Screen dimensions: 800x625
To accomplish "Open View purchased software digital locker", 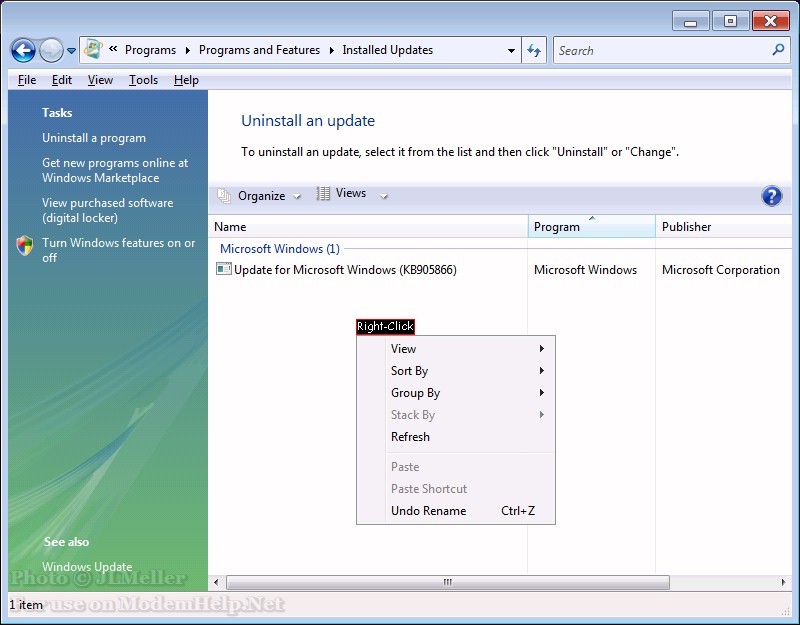I will pos(108,210).
